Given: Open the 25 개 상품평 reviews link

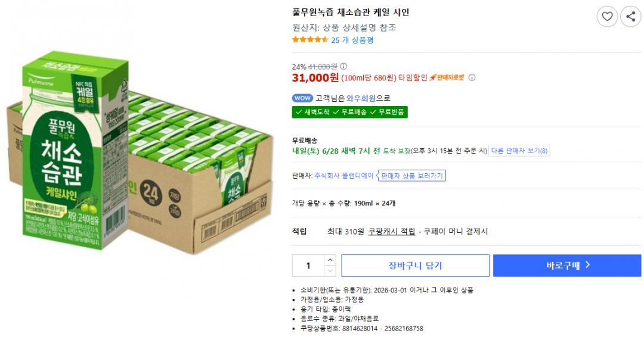Looking at the screenshot, I should [x=352, y=40].
